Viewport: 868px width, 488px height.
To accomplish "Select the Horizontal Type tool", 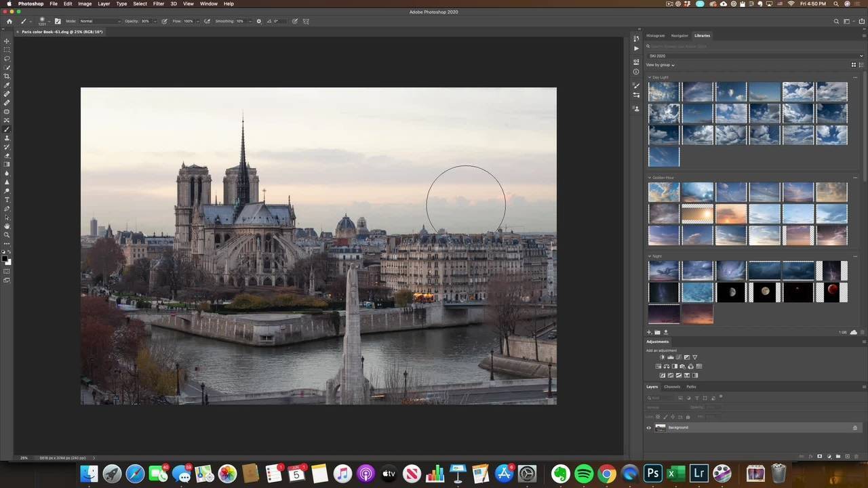I will [x=7, y=199].
